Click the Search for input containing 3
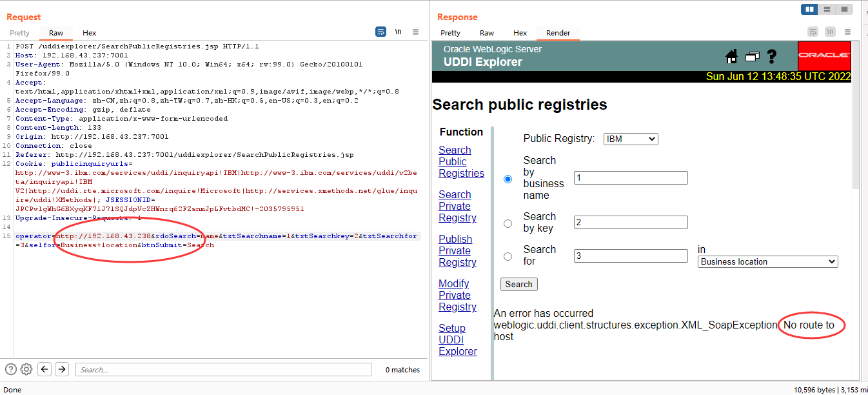Viewport: 868px width, 395px height. pyautogui.click(x=631, y=256)
